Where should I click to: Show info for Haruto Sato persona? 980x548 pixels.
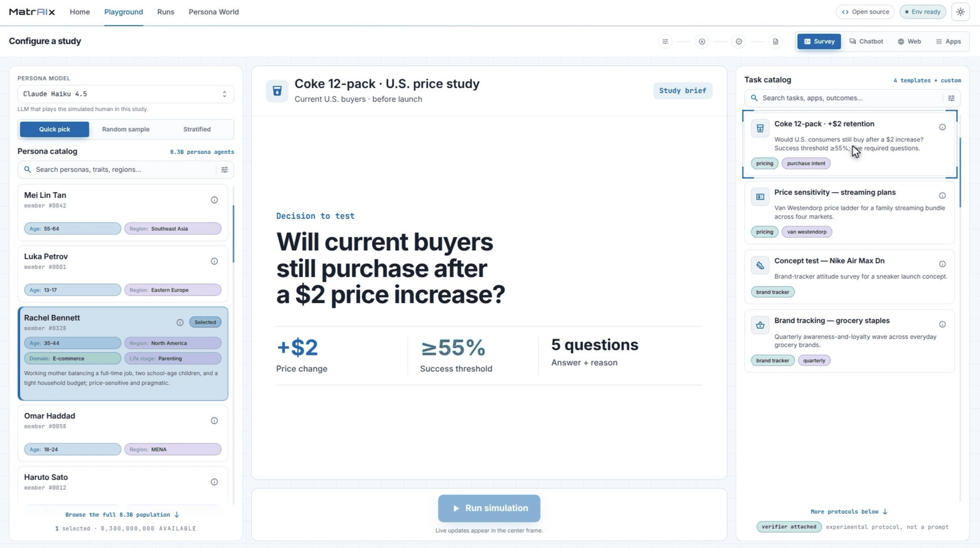pyautogui.click(x=214, y=482)
